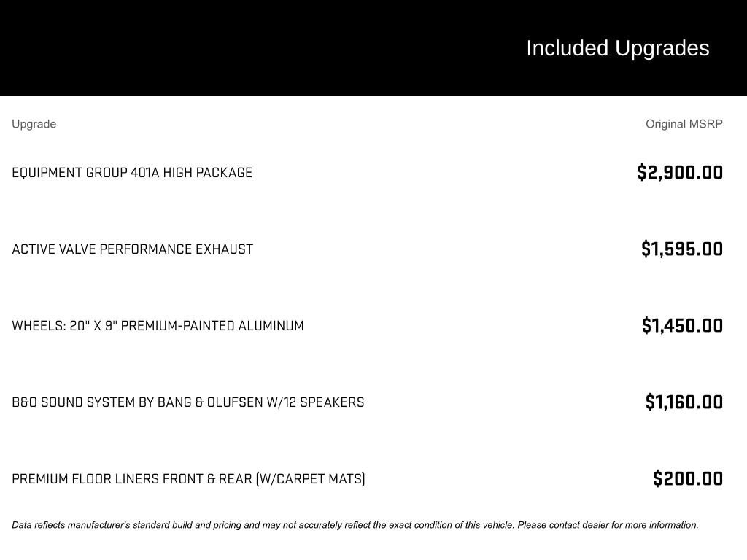Click the words EQUIPMENT GROUP

click(69, 173)
